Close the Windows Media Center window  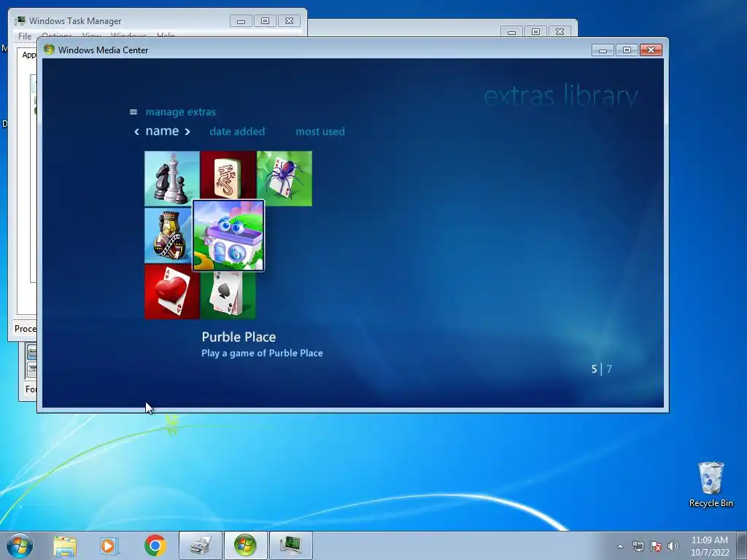(651, 50)
